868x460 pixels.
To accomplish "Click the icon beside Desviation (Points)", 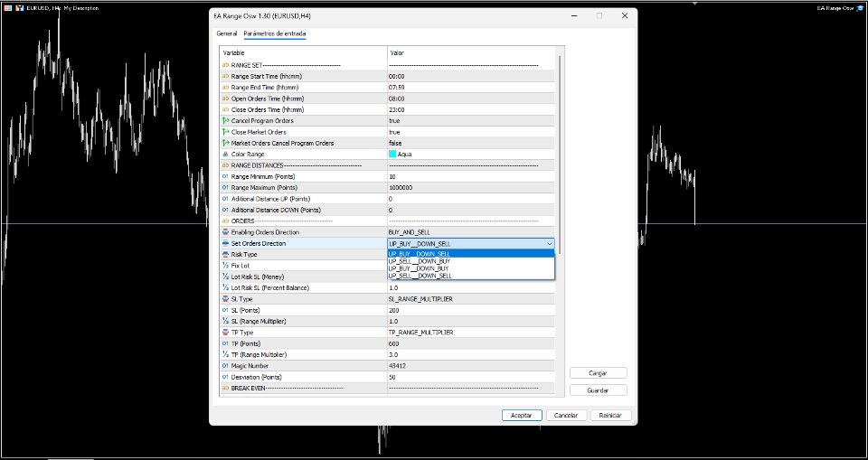I will pos(225,377).
